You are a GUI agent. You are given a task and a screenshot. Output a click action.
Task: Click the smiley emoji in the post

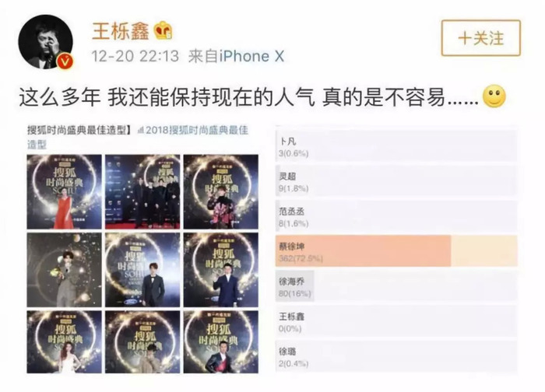tap(494, 96)
